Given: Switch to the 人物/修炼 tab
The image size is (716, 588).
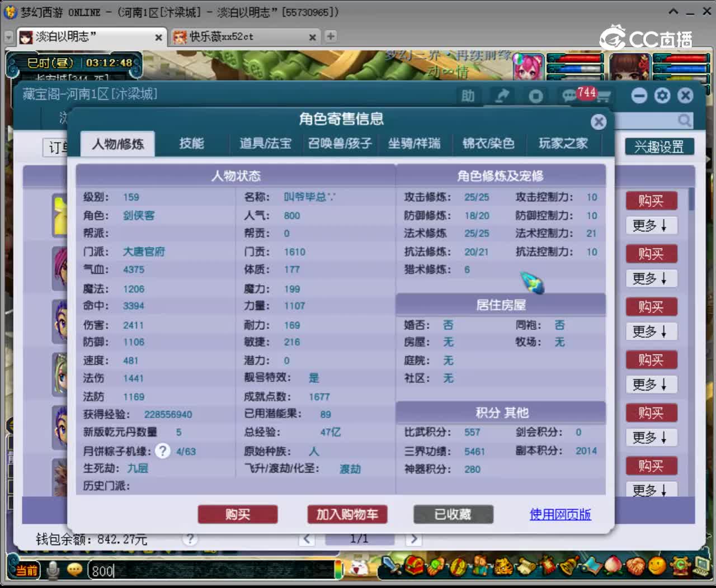Looking at the screenshot, I should pyautogui.click(x=117, y=144).
